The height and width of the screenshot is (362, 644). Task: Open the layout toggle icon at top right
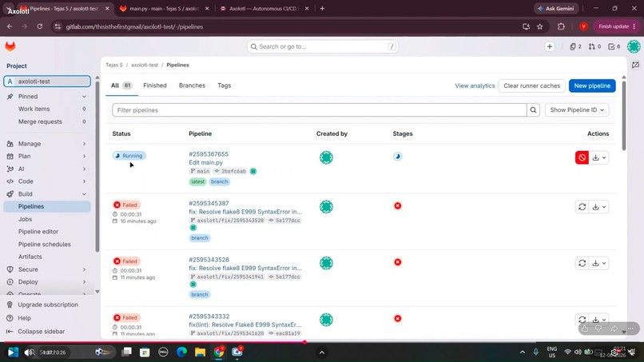(635, 65)
